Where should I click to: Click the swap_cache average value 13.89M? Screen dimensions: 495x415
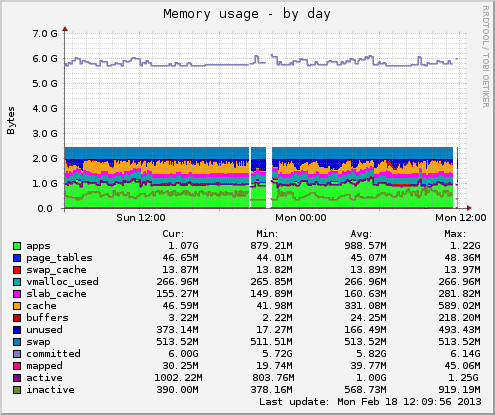368,270
